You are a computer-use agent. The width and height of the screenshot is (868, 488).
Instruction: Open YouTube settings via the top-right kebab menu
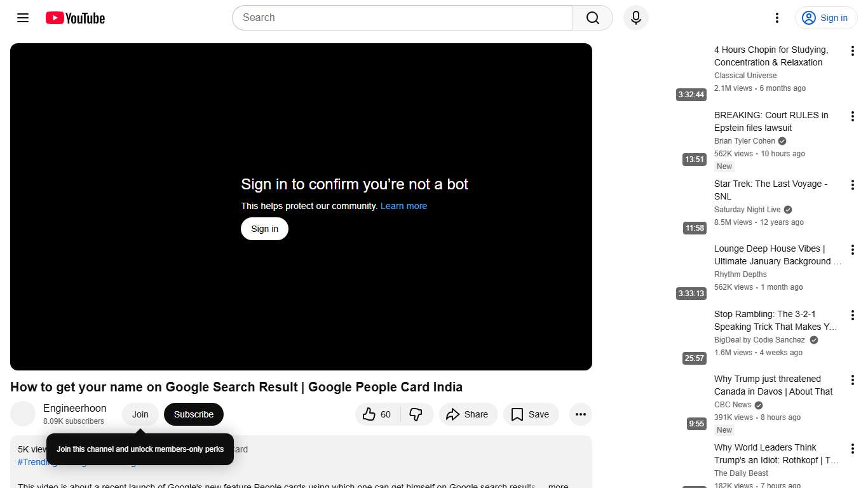click(776, 18)
